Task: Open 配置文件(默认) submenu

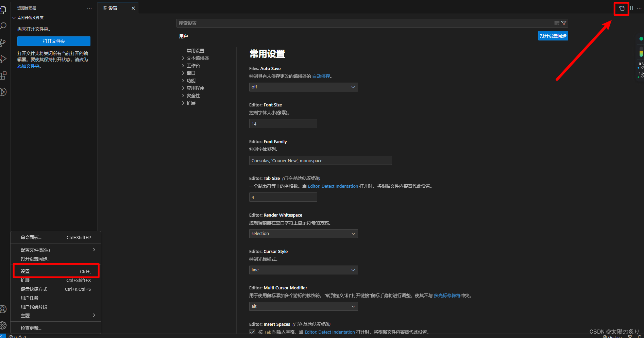Action: point(56,250)
